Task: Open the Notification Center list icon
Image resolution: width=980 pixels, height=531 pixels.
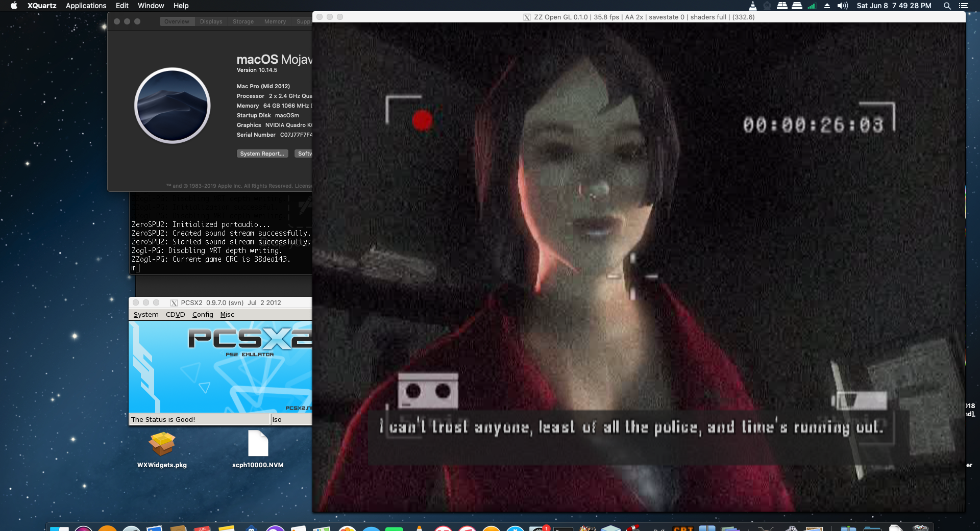Action: tap(963, 6)
